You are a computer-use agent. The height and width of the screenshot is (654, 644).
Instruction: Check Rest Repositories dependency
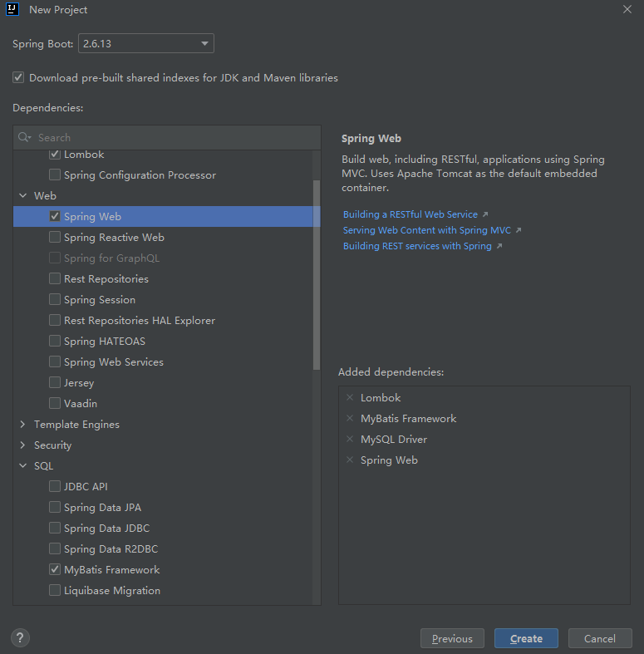55,278
